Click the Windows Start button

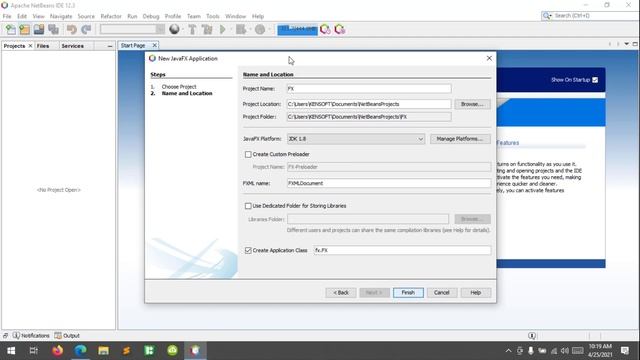click(11, 351)
